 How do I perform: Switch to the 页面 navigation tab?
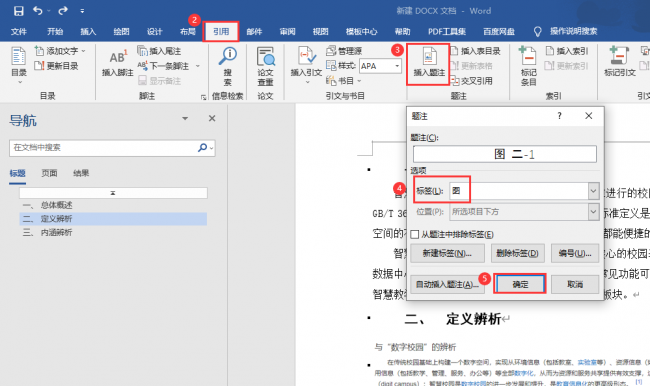(x=49, y=173)
